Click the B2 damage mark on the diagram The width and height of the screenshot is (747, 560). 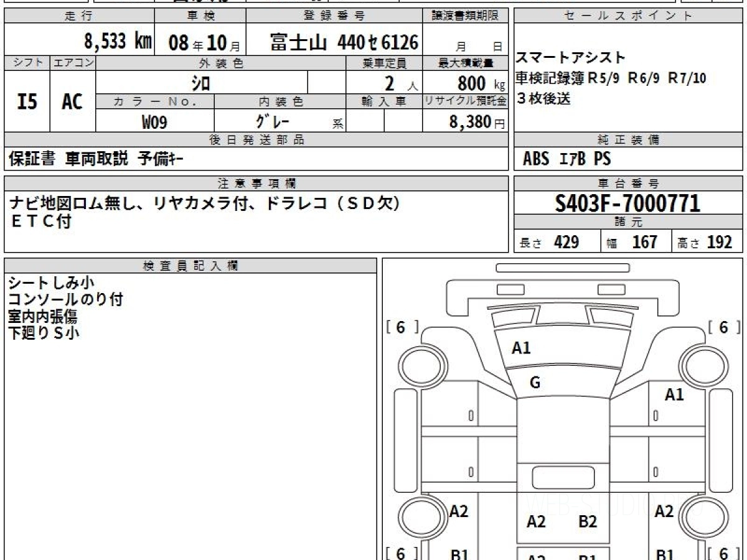(588, 522)
